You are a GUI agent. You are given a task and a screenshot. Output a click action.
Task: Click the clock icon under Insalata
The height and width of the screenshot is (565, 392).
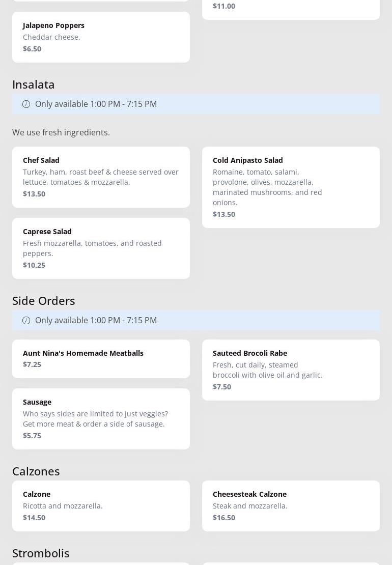(x=26, y=104)
